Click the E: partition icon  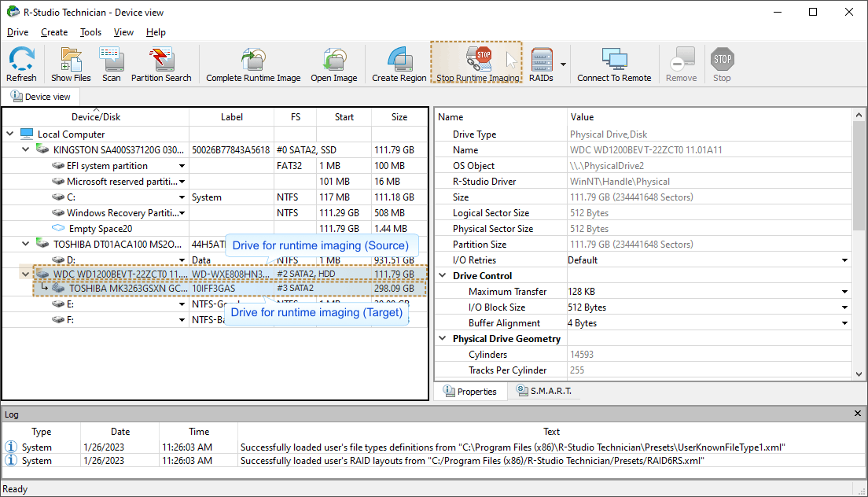(x=58, y=304)
